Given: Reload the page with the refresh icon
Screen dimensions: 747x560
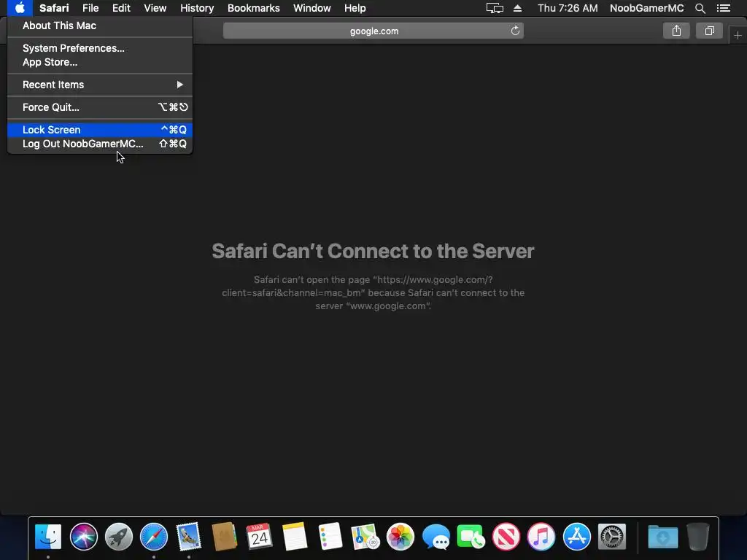Looking at the screenshot, I should pyautogui.click(x=515, y=31).
